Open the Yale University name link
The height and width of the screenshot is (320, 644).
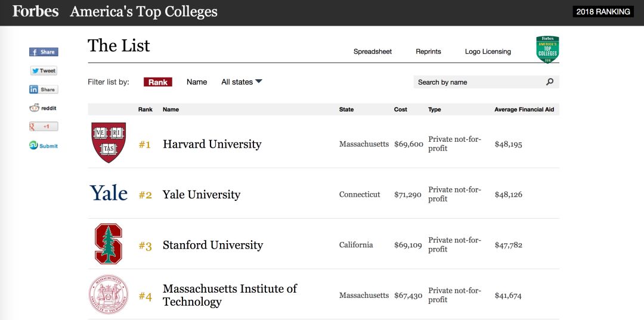[x=202, y=195]
